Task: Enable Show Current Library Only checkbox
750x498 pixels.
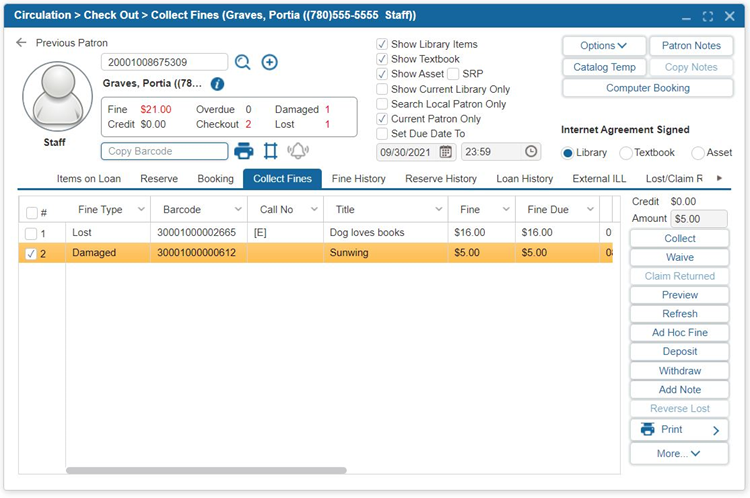Action: pyautogui.click(x=383, y=89)
